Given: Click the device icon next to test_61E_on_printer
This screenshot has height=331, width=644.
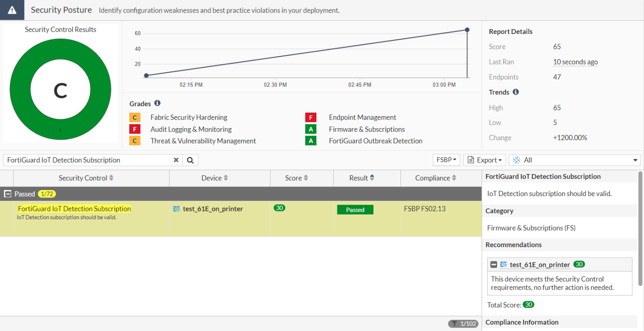Looking at the screenshot, I should click(x=176, y=209).
